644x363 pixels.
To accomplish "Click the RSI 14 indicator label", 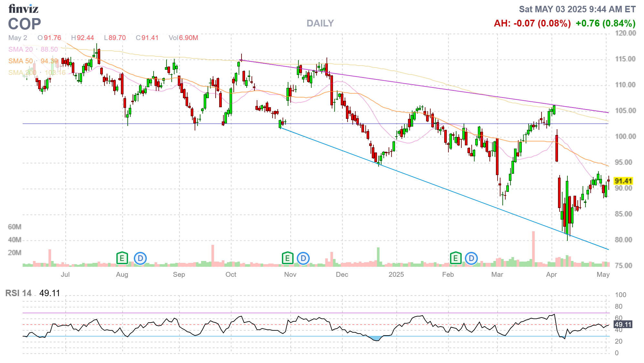I will click(18, 293).
